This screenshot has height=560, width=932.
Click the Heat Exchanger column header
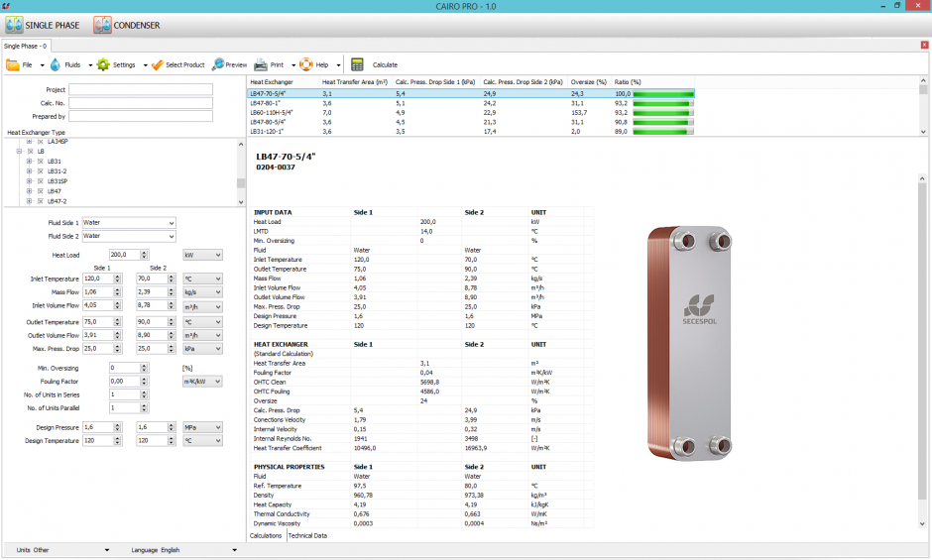point(284,82)
